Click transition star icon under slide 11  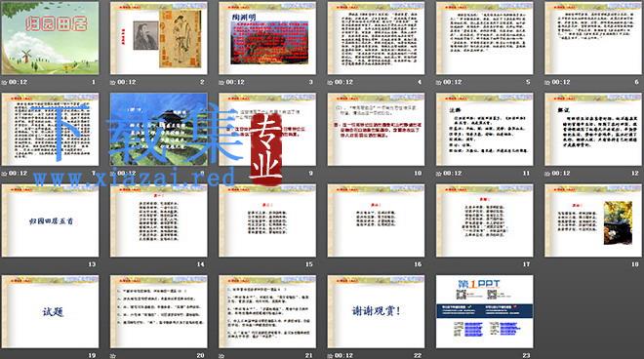coord(439,174)
